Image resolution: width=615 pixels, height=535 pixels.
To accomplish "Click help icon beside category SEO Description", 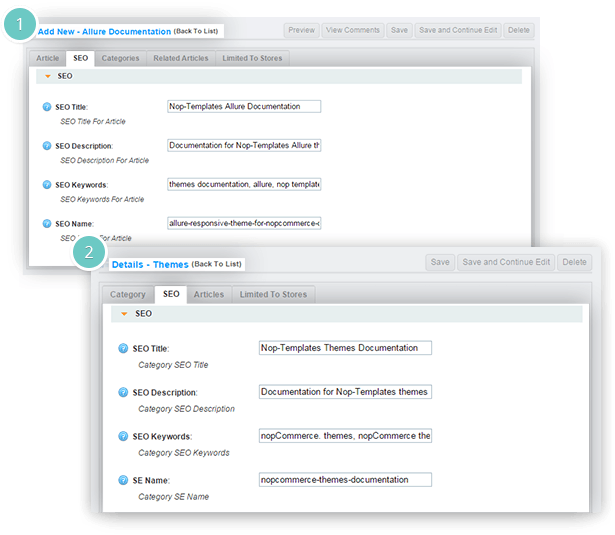I will (123, 392).
